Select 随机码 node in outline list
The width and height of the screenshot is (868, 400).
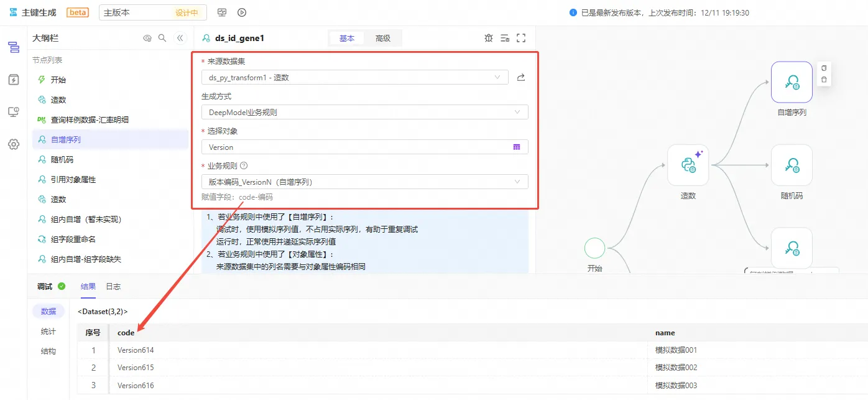[62, 159]
